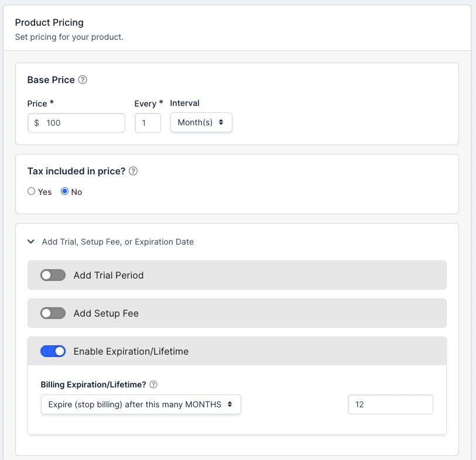Click help icon next to Tax included
The height and width of the screenshot is (460, 476).
[133, 171]
